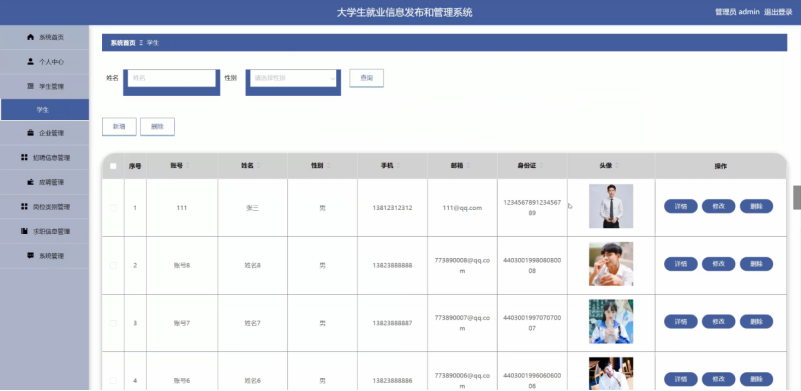
Task: Focus the 姓名 search input field
Action: [x=172, y=78]
